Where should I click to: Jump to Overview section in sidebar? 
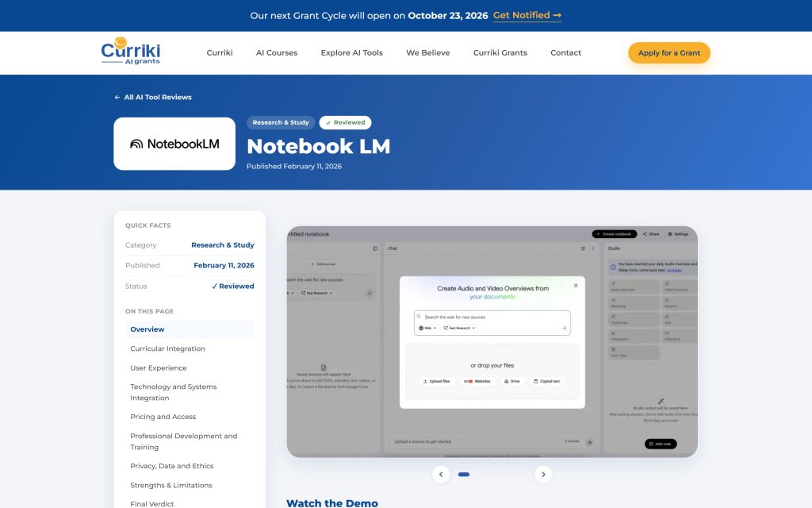click(190, 329)
